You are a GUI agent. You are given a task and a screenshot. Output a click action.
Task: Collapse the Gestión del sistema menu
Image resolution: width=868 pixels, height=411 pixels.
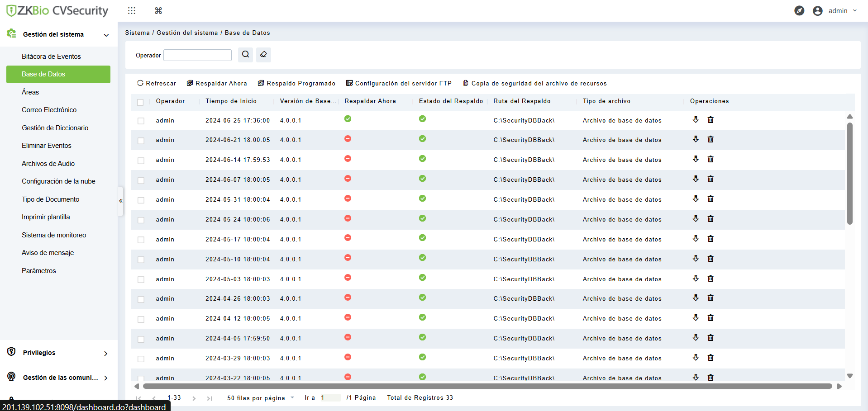(x=106, y=35)
